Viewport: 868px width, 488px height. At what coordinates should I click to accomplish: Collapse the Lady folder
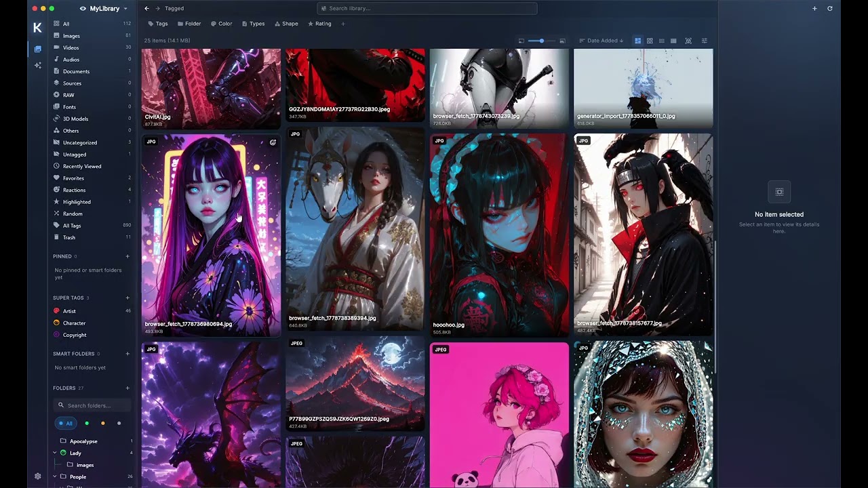(x=55, y=453)
